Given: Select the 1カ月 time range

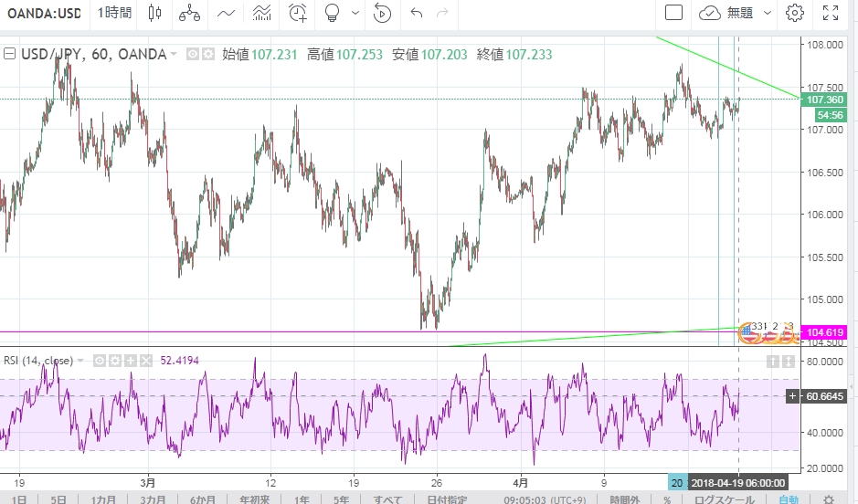Looking at the screenshot, I should tap(103, 499).
